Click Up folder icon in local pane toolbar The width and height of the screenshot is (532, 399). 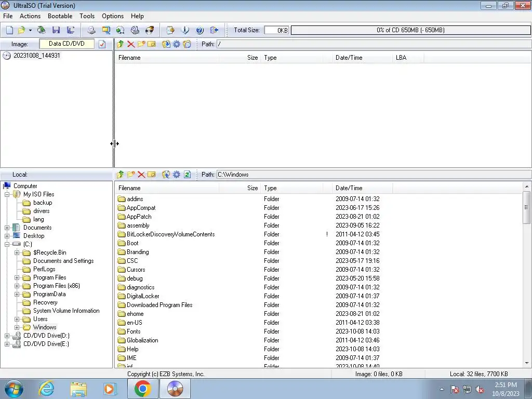click(120, 175)
